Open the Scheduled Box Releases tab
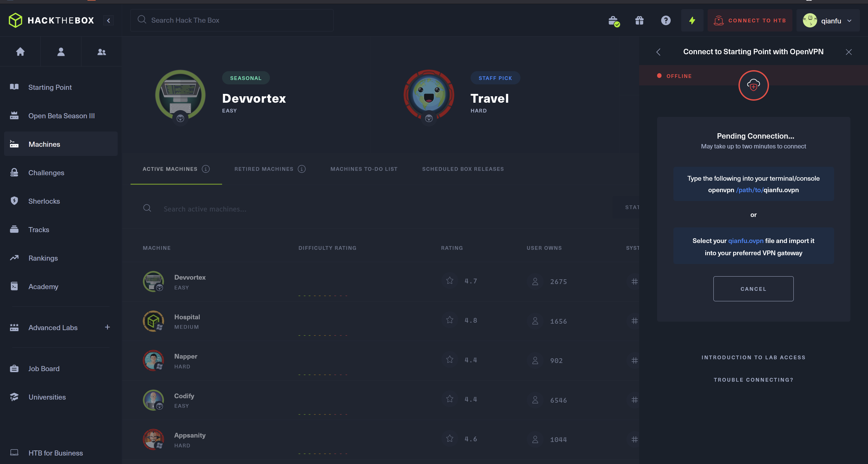 pos(463,169)
